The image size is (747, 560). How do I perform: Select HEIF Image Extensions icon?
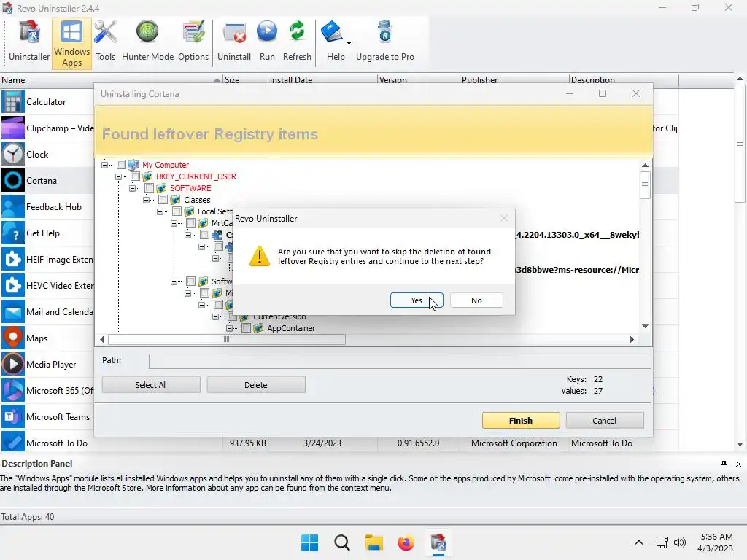coord(13,259)
